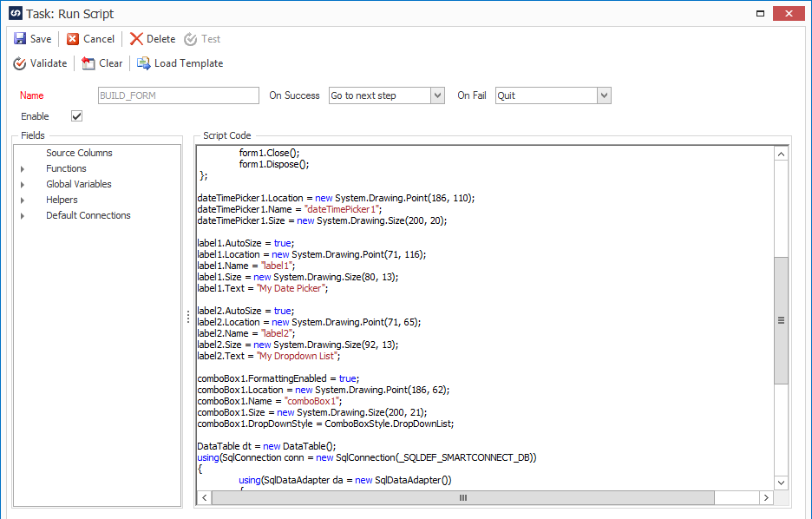Select the Helpers tree item label
Viewport: 812px width, 519px height.
pos(62,200)
